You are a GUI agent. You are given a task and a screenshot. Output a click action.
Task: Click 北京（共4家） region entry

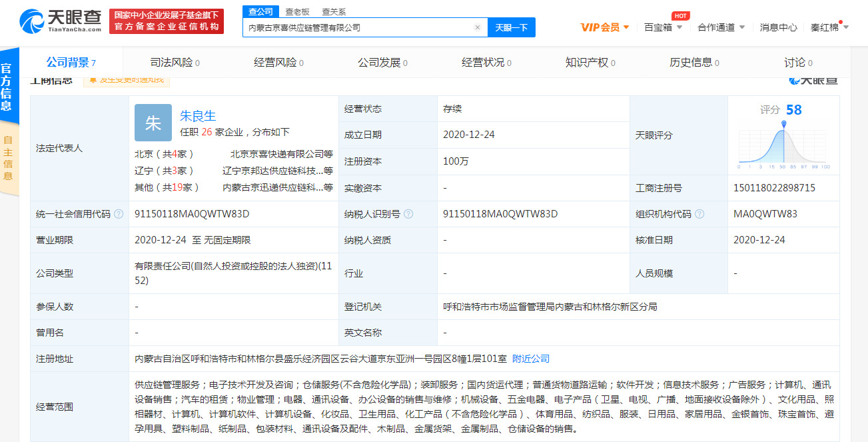(164, 154)
